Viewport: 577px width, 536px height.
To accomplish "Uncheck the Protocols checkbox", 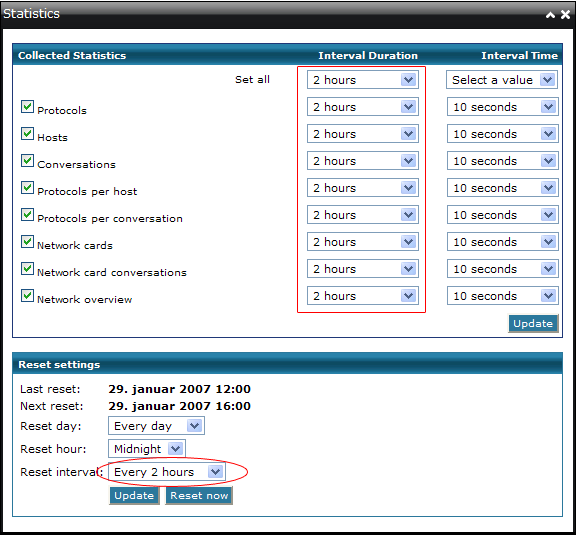I will tap(27, 107).
